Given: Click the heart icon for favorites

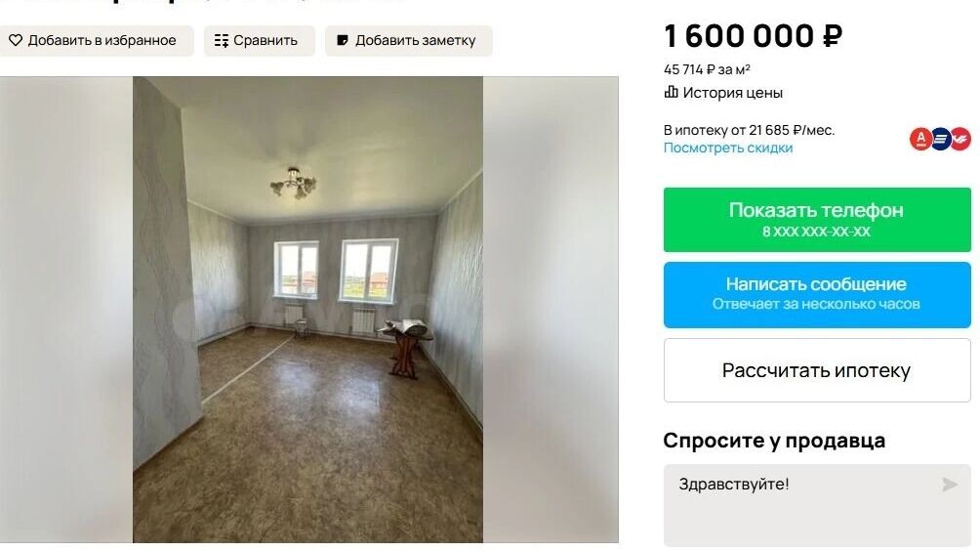Looking at the screenshot, I should click(16, 41).
